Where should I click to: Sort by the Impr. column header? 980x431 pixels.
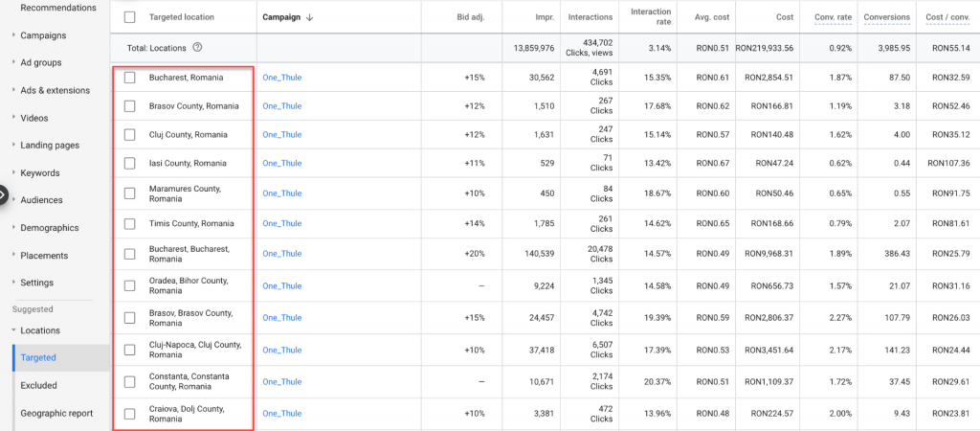541,17
